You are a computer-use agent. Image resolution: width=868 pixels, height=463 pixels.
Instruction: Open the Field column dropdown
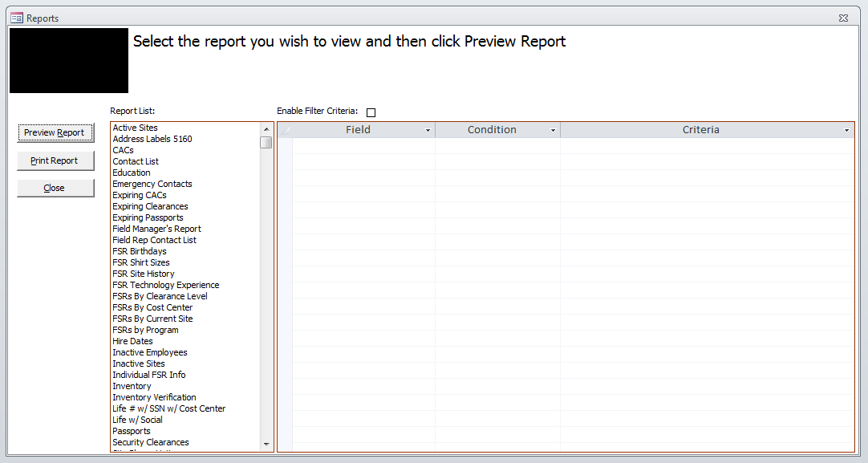pyautogui.click(x=428, y=129)
